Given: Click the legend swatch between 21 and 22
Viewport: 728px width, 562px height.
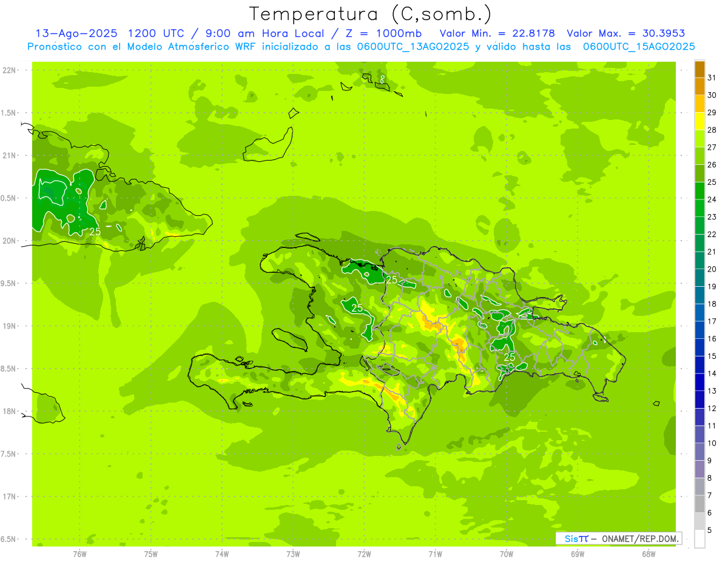Looking at the screenshot, I should click(699, 243).
